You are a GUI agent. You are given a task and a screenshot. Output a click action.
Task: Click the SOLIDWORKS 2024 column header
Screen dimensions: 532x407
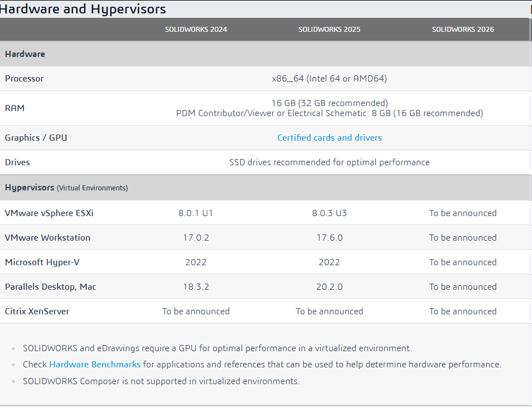(x=196, y=30)
